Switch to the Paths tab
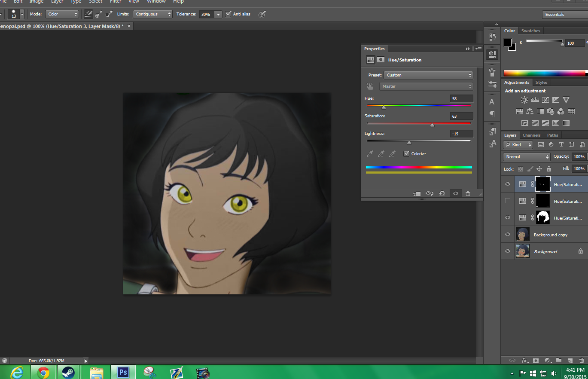Image resolution: width=588 pixels, height=379 pixels. (552, 135)
